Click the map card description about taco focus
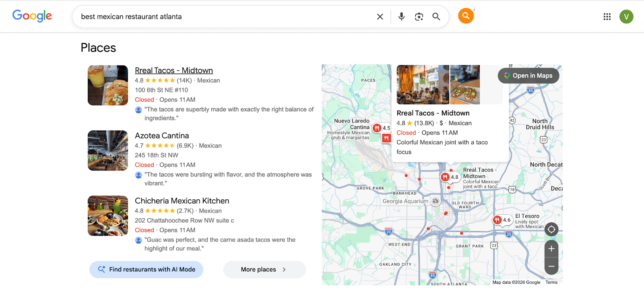Viewport: 644px width, 291px height. [x=442, y=147]
